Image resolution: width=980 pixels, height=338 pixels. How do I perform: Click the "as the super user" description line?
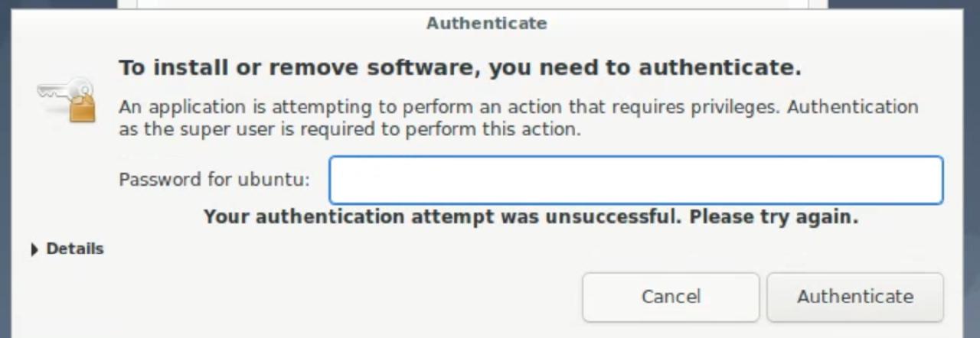[x=349, y=128]
